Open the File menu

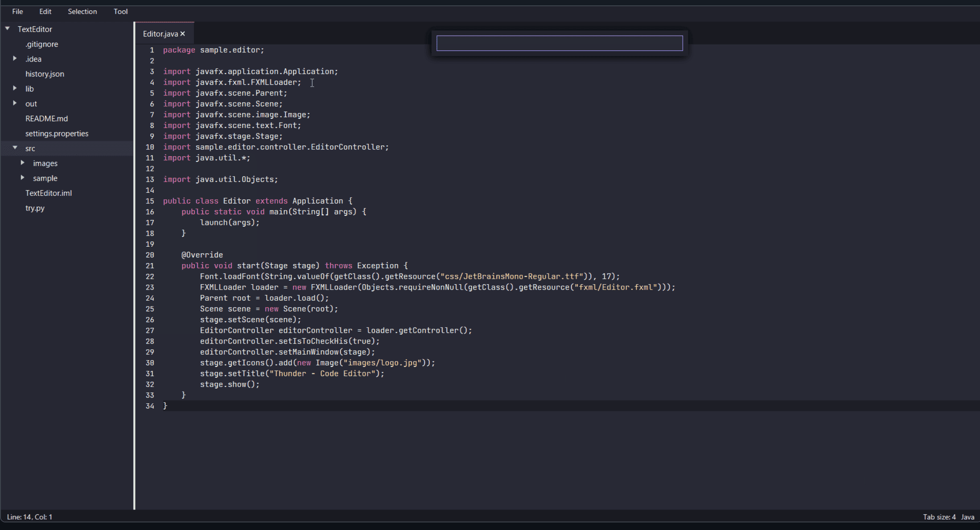click(x=17, y=11)
